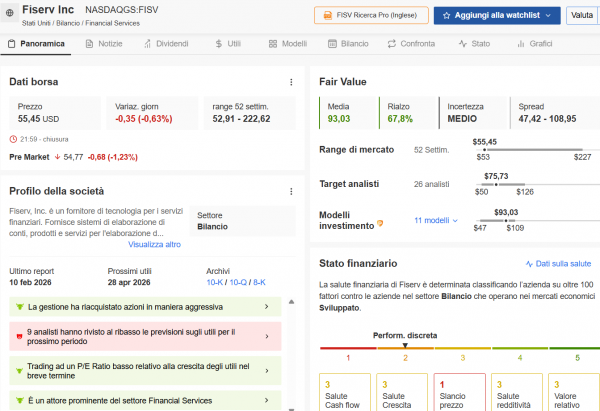Viewport: 600px width, 411px height.
Task: Expand the 11 modelli dropdown
Action: pos(436,220)
